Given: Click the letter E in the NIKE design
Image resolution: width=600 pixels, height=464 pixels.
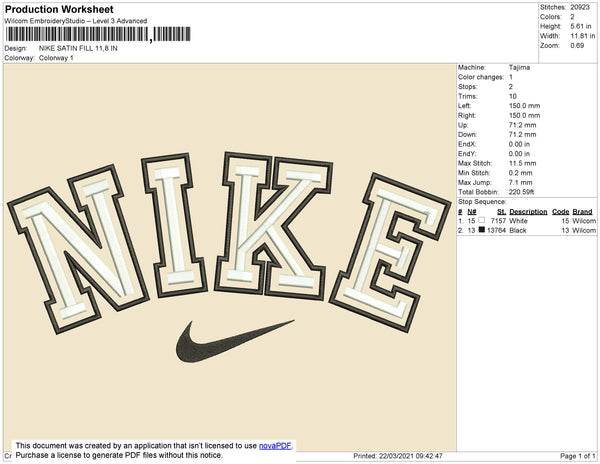Looking at the screenshot, I should [x=390, y=252].
